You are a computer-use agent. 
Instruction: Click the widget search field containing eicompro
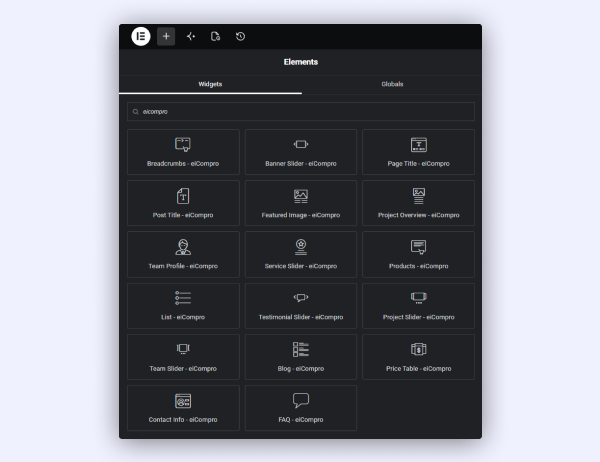(x=301, y=111)
